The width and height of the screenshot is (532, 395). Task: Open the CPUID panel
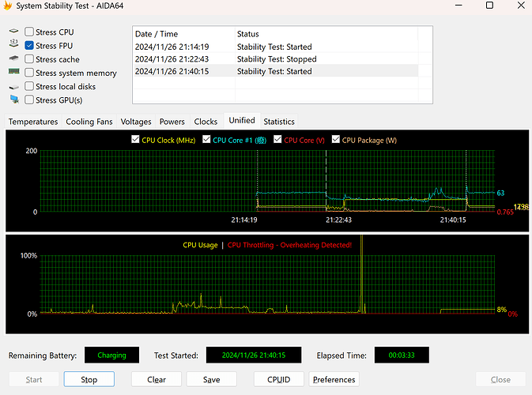click(x=279, y=379)
